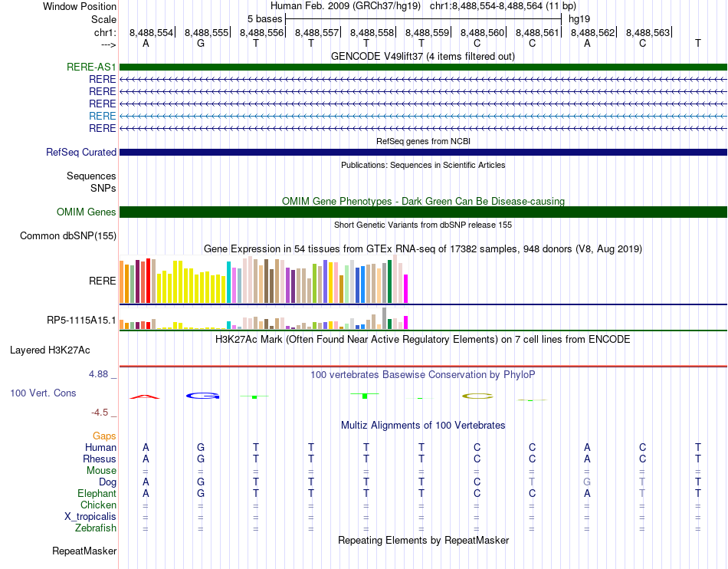The image size is (728, 569).
Task: Click tall gray bar in RP5-1115A15.1 chart
Action: 384,318
